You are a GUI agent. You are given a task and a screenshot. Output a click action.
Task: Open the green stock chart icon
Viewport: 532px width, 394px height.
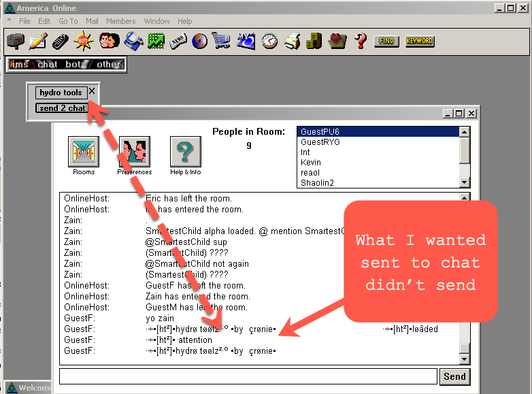pos(156,42)
